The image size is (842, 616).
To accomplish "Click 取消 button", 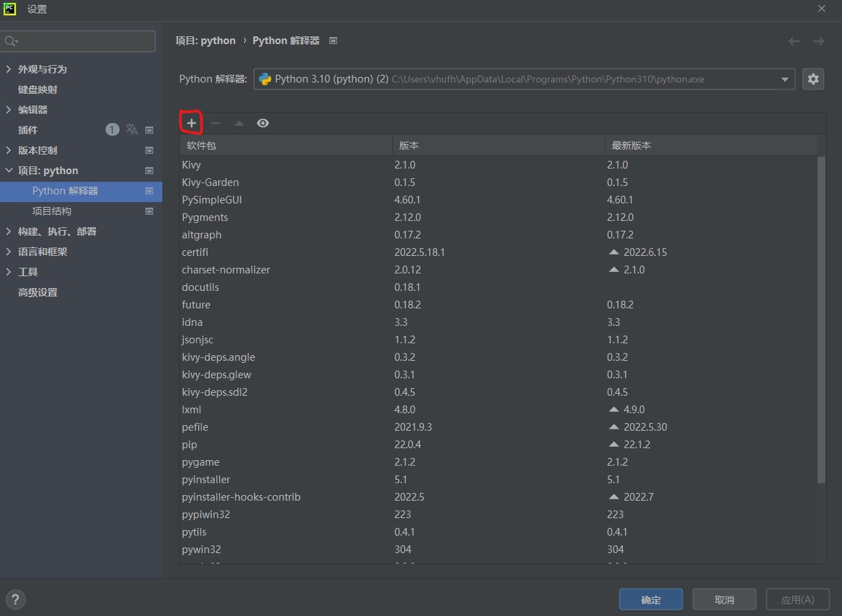I will (x=725, y=599).
